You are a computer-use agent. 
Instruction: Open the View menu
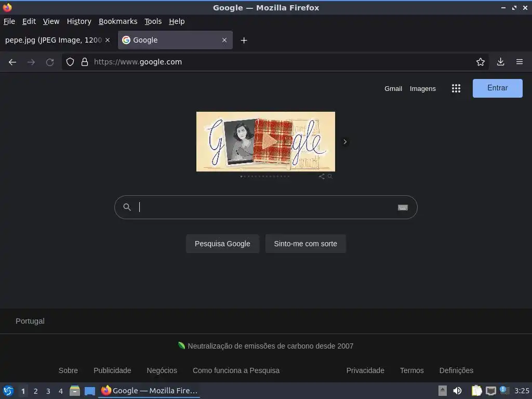point(51,21)
